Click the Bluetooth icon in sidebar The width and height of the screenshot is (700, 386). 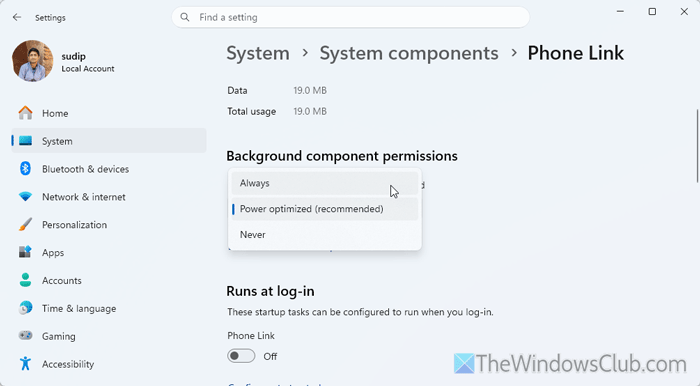pos(25,169)
